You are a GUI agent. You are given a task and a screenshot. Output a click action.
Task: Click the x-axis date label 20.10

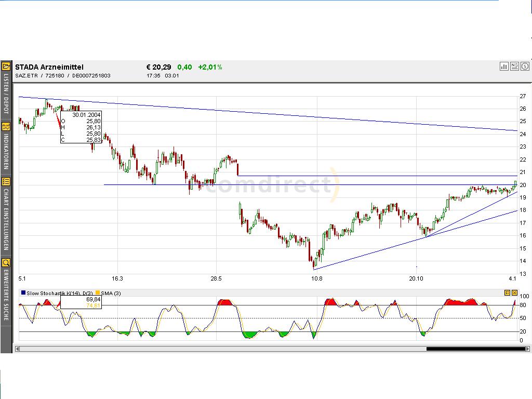pyautogui.click(x=416, y=278)
